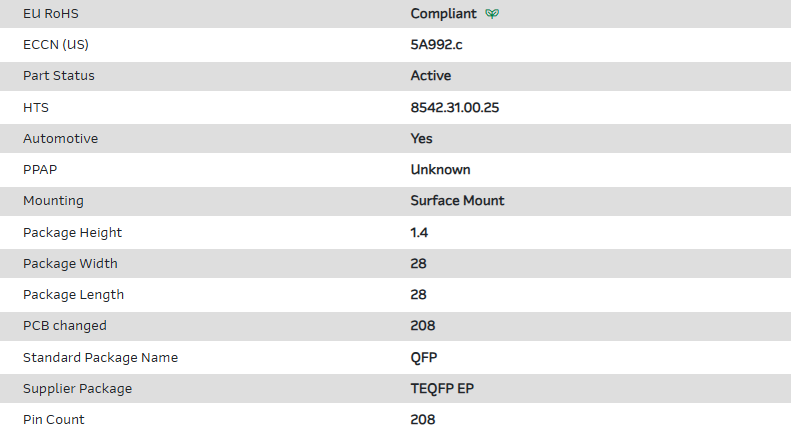The width and height of the screenshot is (791, 442).
Task: Click the HTS code 8542.31.00.25
Action: click(455, 107)
